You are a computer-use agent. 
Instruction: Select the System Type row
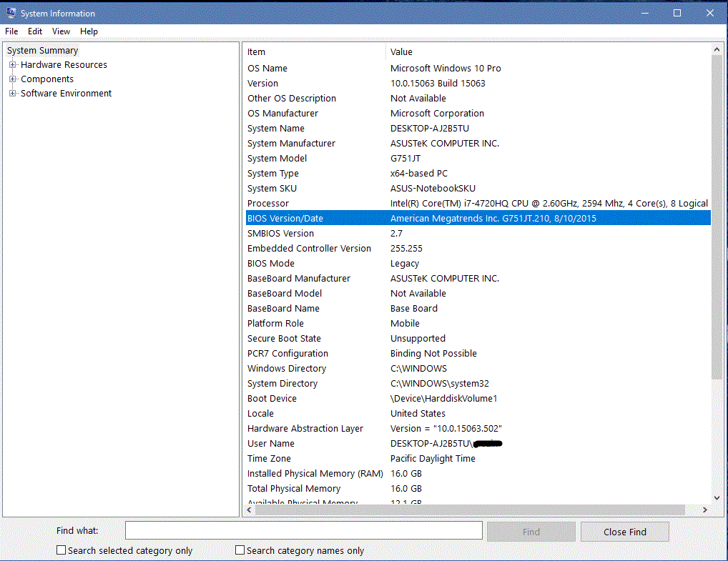478,173
